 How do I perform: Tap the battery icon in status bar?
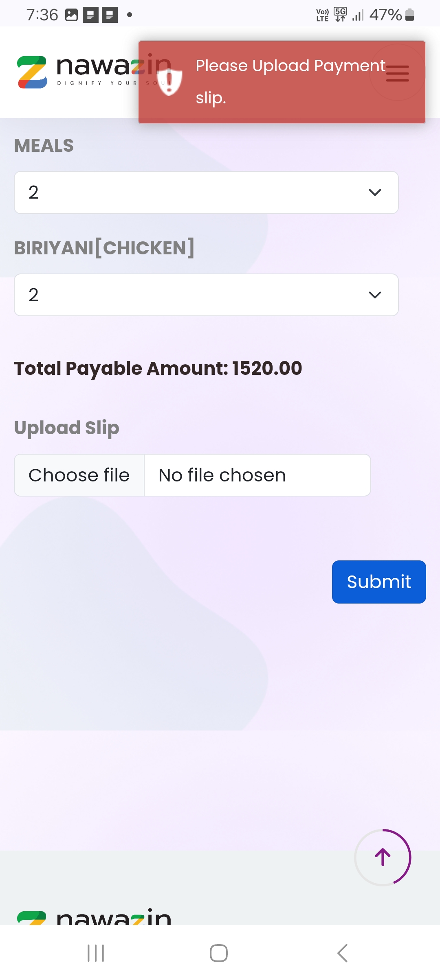pos(410,15)
